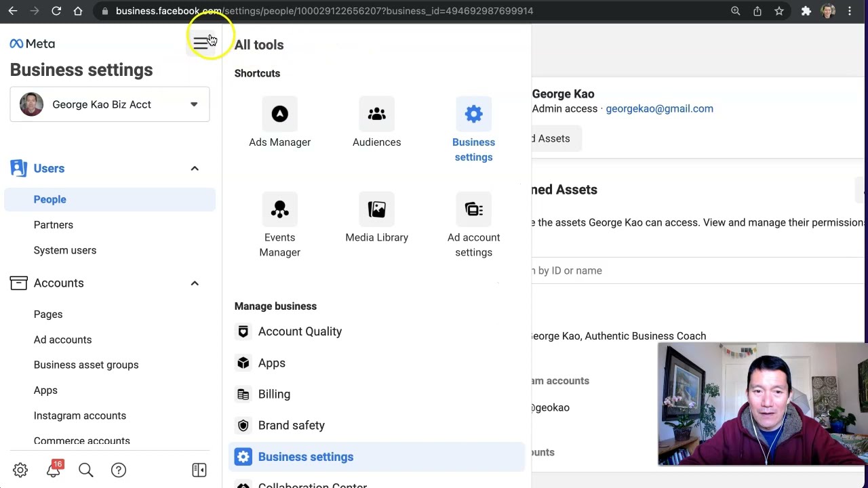
Task: Click the browser address bar URL
Action: click(324, 11)
